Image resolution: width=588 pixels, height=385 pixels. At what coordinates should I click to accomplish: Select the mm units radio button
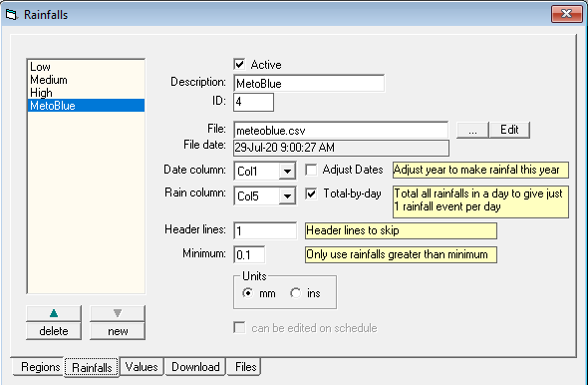(248, 292)
